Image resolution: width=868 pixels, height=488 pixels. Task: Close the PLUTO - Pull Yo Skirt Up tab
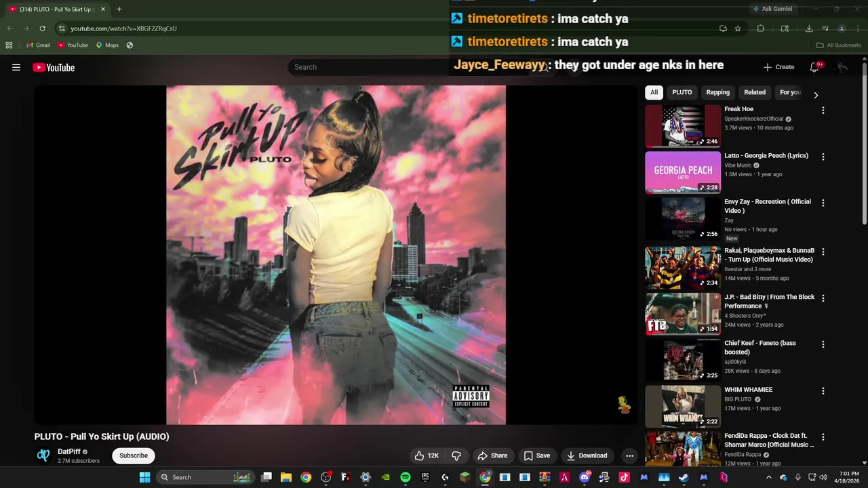pos(103,9)
